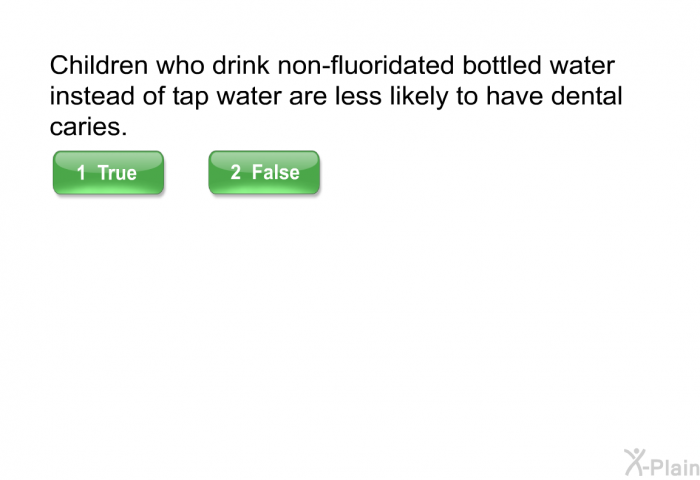Click the quiz question text about bottled water

point(336,96)
